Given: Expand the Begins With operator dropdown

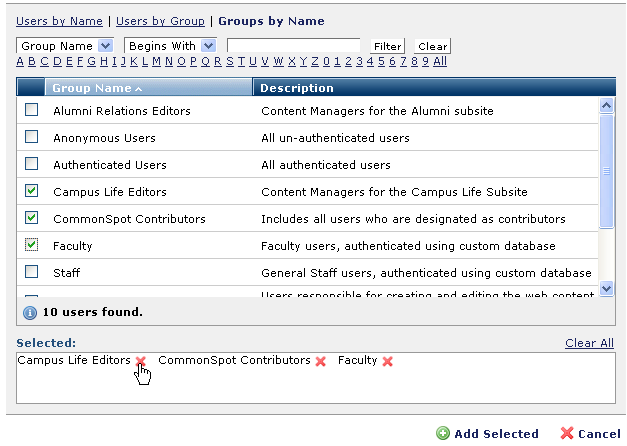Looking at the screenshot, I should coord(208,46).
